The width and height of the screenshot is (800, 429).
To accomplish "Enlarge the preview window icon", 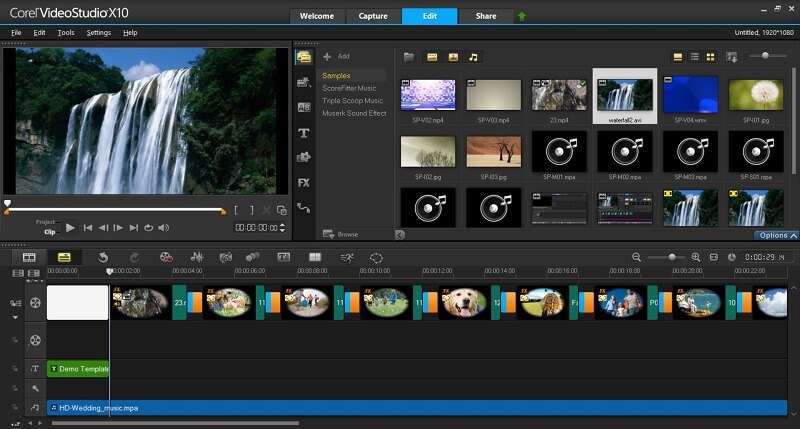I will [282, 210].
